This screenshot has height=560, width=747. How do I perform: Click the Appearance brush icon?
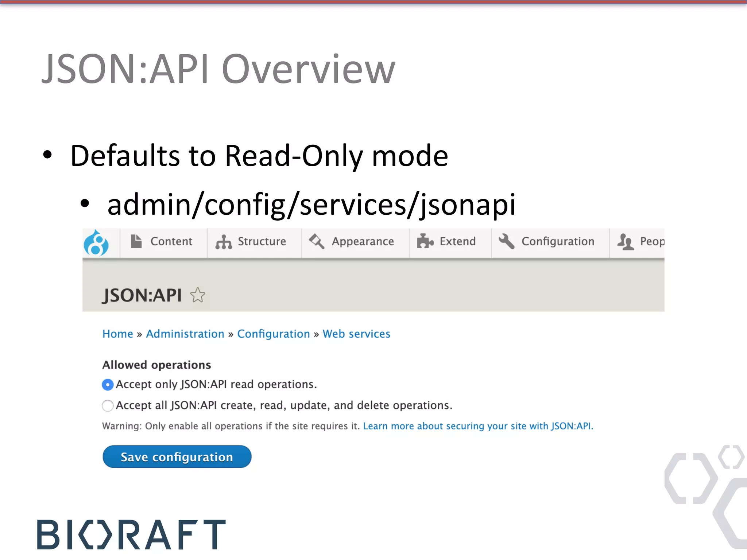pos(317,241)
